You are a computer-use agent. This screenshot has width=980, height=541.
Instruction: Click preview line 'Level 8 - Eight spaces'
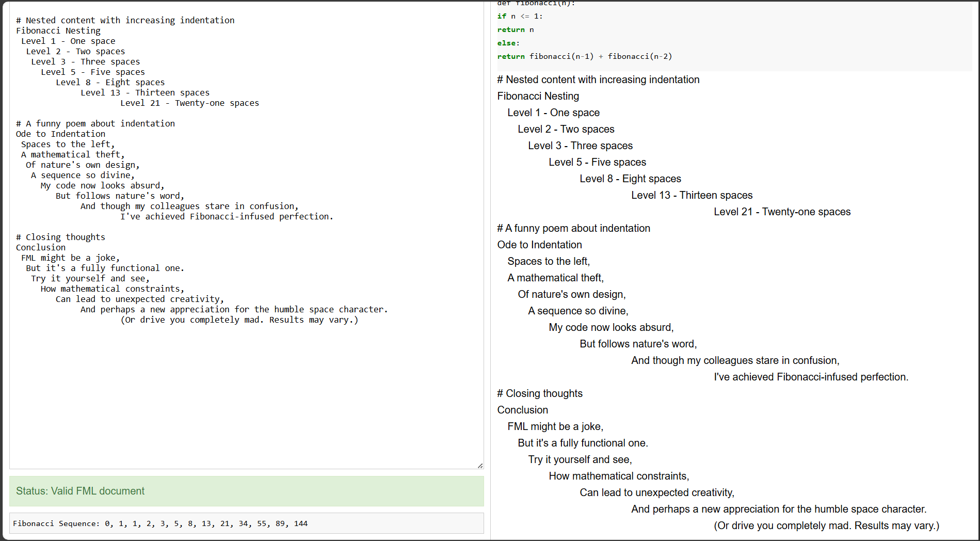631,179
